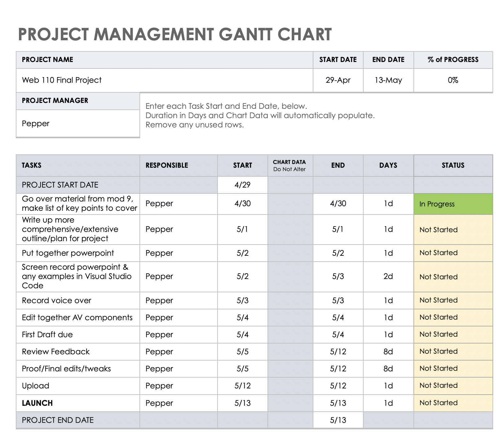This screenshot has height=447, width=504.
Task: Select the '% of PROGRESS' header cell
Action: pyautogui.click(x=453, y=60)
